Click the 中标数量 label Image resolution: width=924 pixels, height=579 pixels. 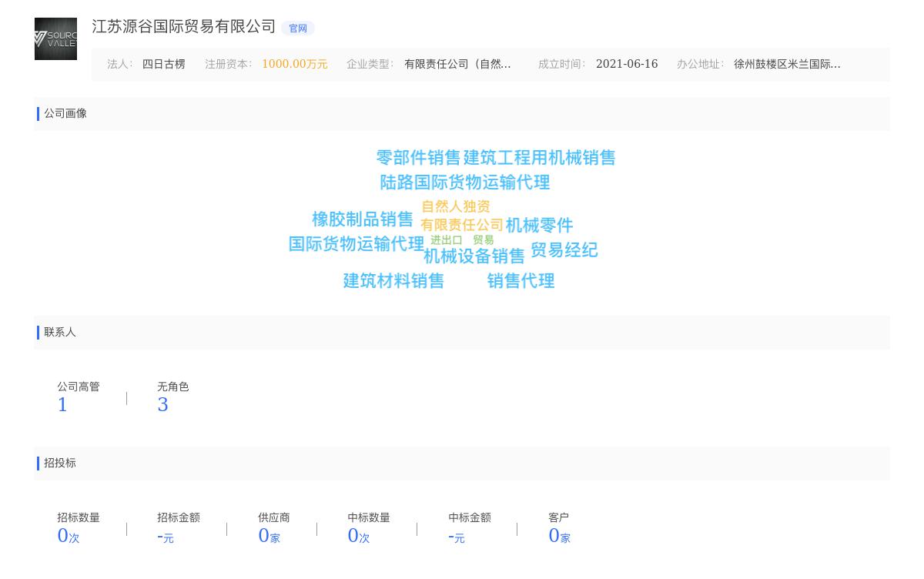click(369, 518)
